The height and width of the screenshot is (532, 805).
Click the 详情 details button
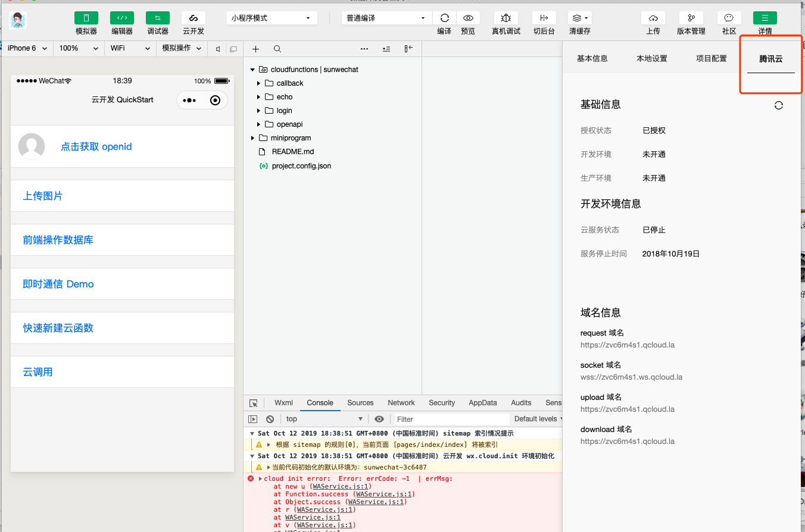coord(765,18)
